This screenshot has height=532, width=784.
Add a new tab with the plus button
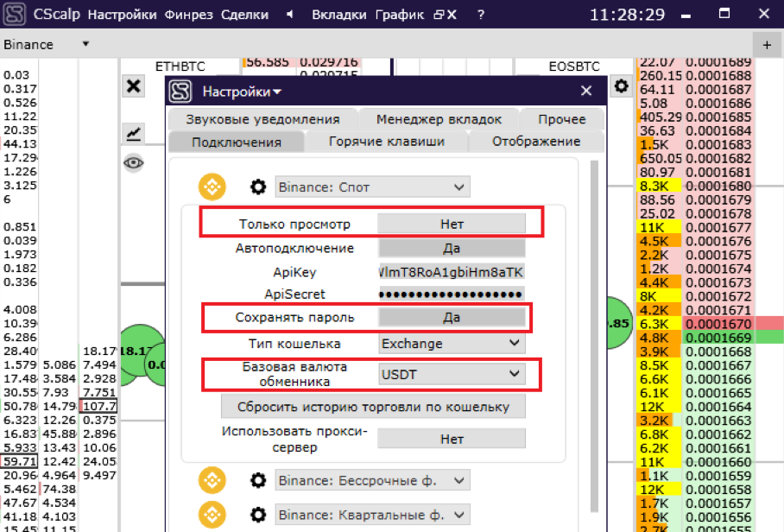(767, 45)
